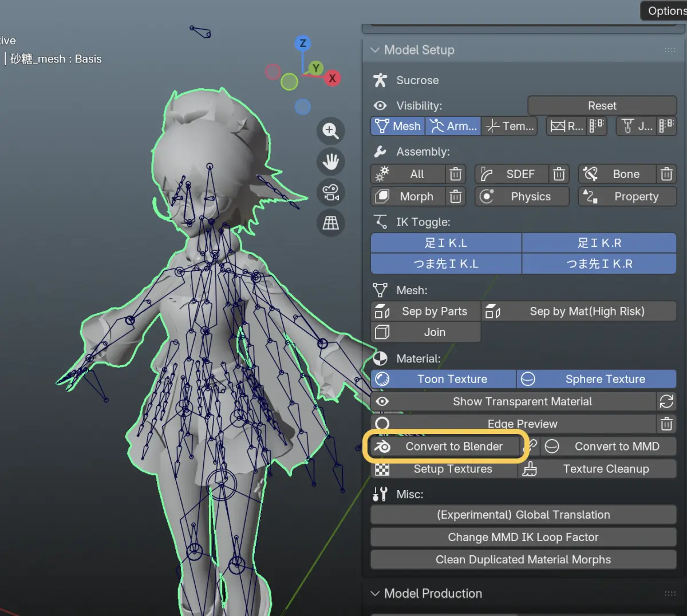Click Sep by Parts mesh button

(x=425, y=311)
